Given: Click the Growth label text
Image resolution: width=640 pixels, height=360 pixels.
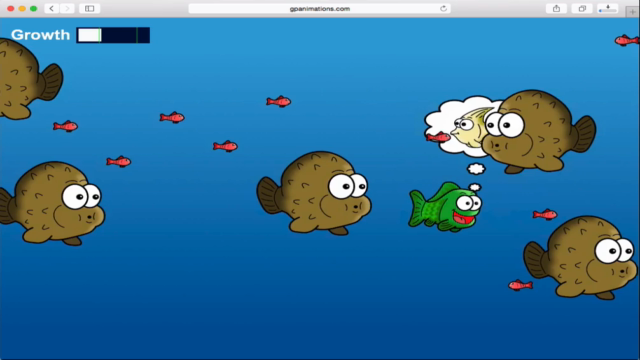Looking at the screenshot, I should click(x=40, y=35).
